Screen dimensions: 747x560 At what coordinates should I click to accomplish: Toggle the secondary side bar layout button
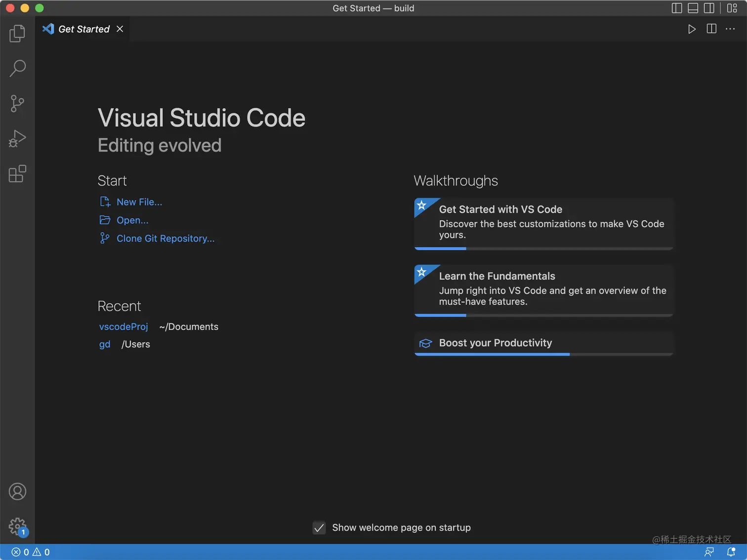709,8
